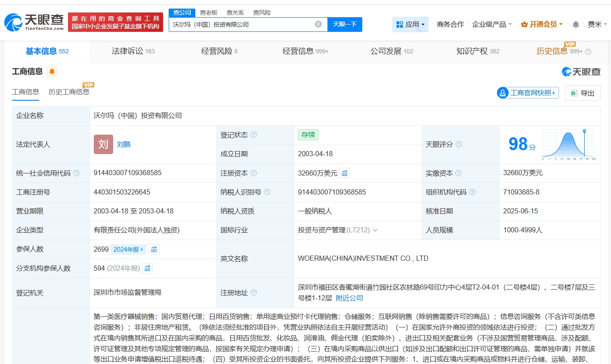Click the help icon beside 组织机构代码
The image size is (611, 364).
472,192
